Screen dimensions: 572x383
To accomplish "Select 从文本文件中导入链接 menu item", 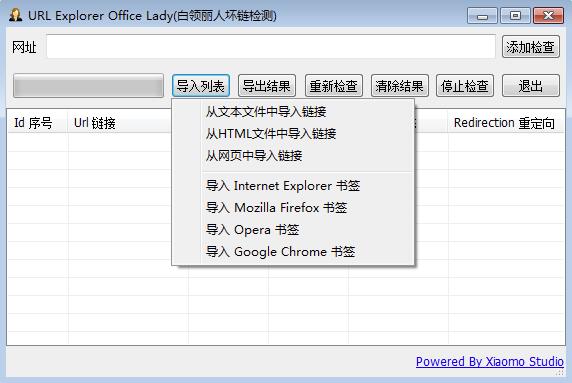I will point(293,112).
